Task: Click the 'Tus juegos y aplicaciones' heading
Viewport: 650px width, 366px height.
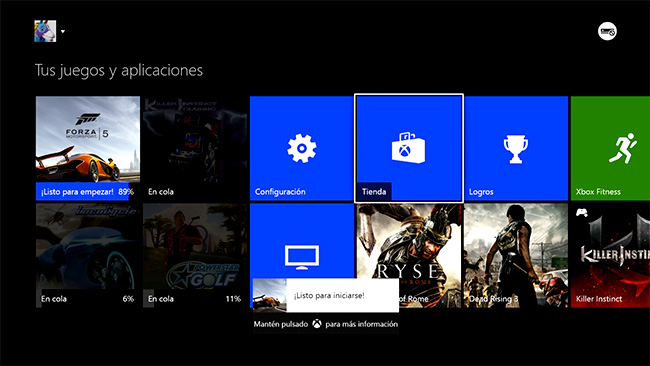Action: pos(119,70)
